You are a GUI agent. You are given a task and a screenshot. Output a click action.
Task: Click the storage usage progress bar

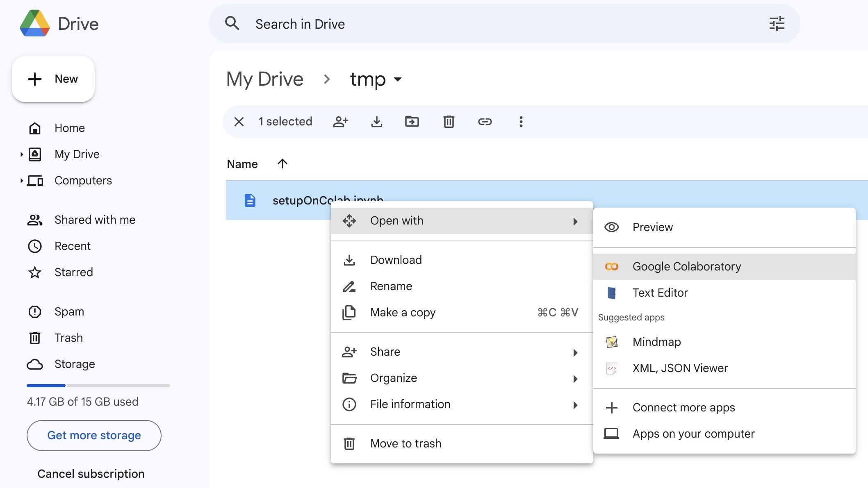click(98, 386)
